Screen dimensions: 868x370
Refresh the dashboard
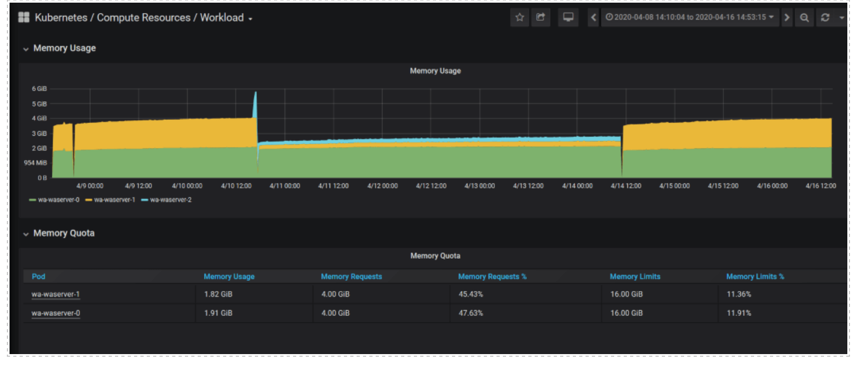(825, 17)
